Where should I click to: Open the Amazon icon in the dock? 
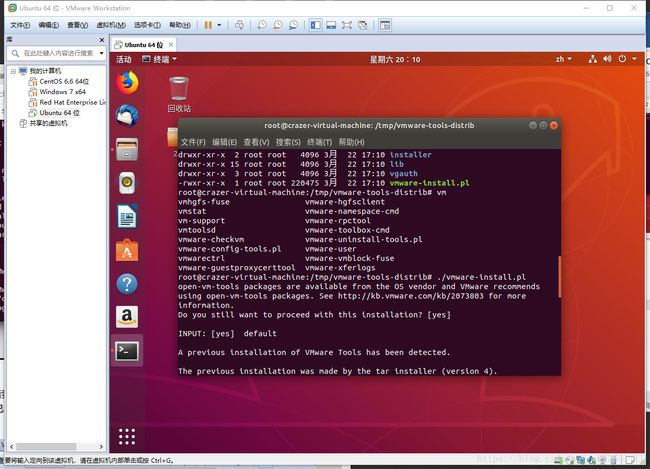127,317
